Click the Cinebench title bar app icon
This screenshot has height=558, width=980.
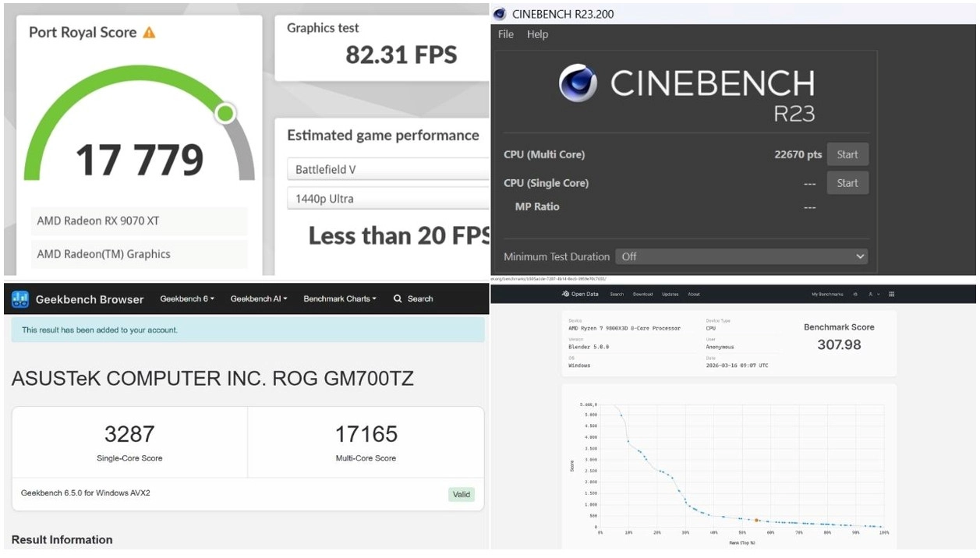(x=500, y=14)
